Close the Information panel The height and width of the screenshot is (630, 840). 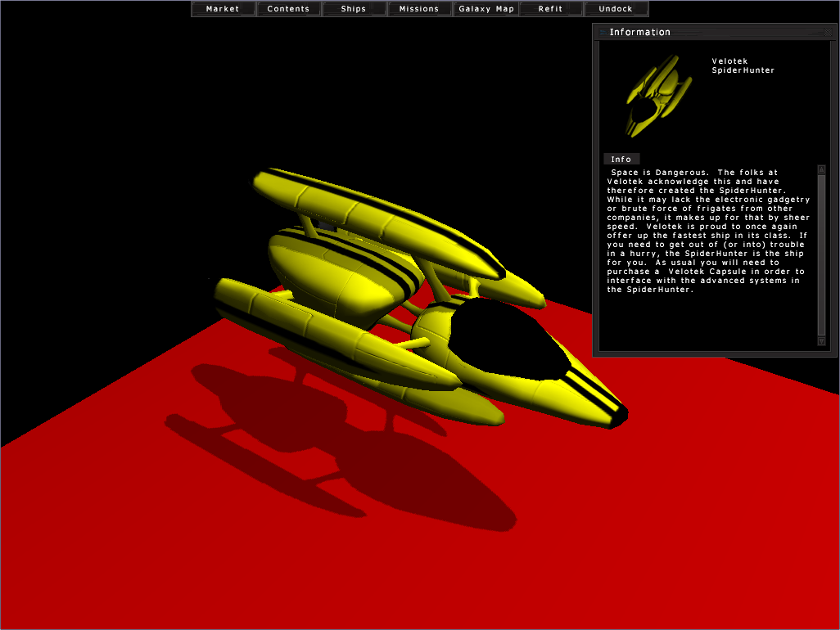click(x=829, y=32)
